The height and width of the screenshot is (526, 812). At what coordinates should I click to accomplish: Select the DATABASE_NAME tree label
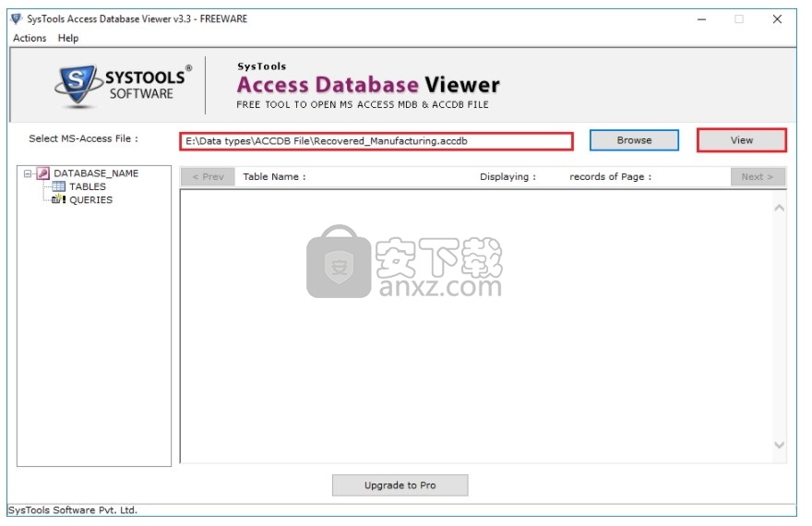[96, 173]
